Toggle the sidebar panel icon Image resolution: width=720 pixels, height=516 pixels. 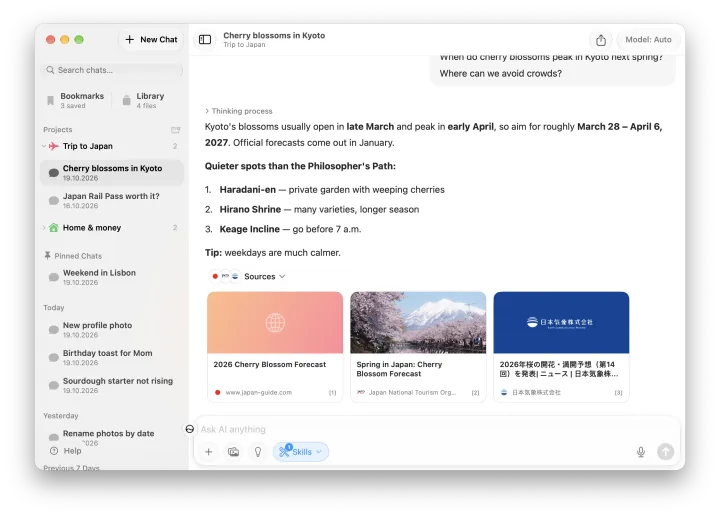pyautogui.click(x=205, y=39)
